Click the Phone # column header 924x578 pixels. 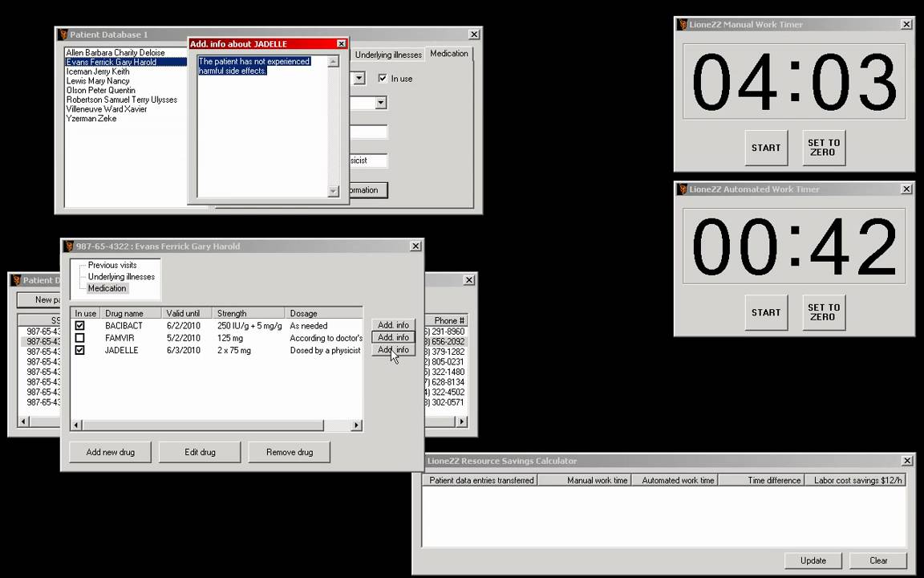[446, 320]
